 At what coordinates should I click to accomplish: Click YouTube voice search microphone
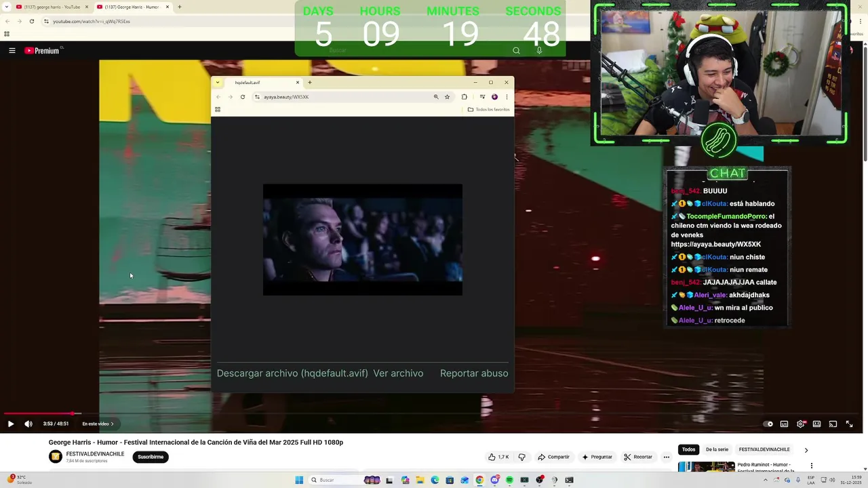[539, 50]
